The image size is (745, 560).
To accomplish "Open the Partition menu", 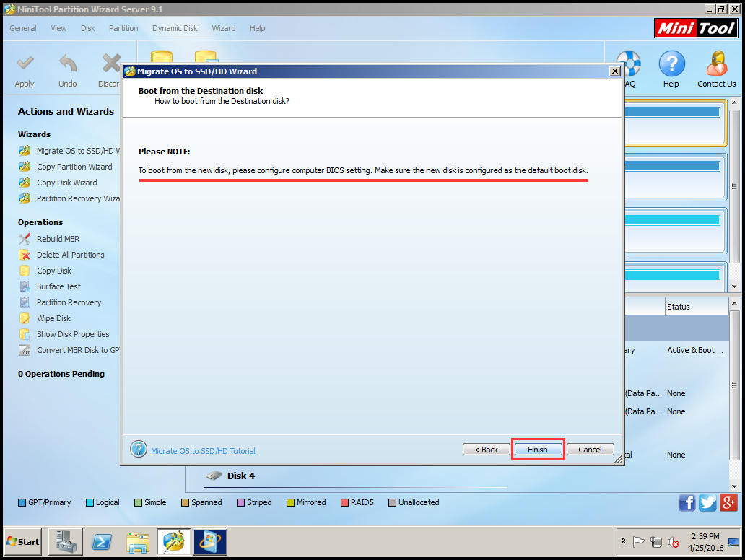I will pos(123,28).
